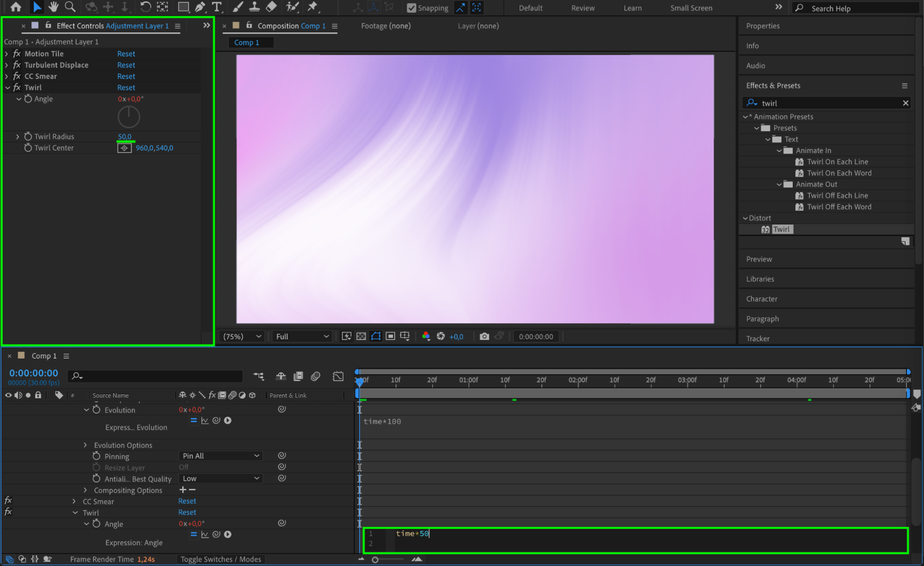Viewport: 924px width, 566px height.
Task: Select the Hand tool
Action: (x=53, y=7)
